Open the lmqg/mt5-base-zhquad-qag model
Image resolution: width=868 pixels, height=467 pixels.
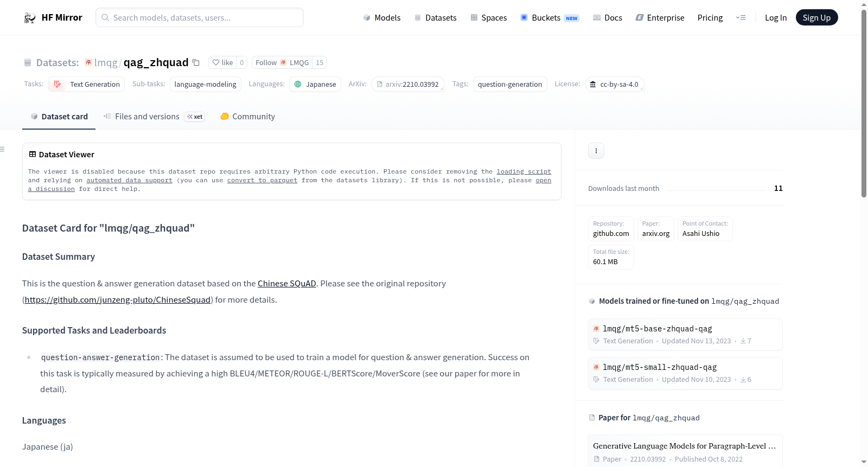(x=685, y=335)
